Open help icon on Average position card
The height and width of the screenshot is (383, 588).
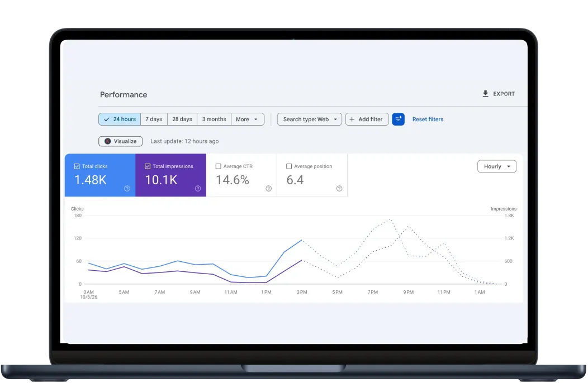tap(339, 189)
